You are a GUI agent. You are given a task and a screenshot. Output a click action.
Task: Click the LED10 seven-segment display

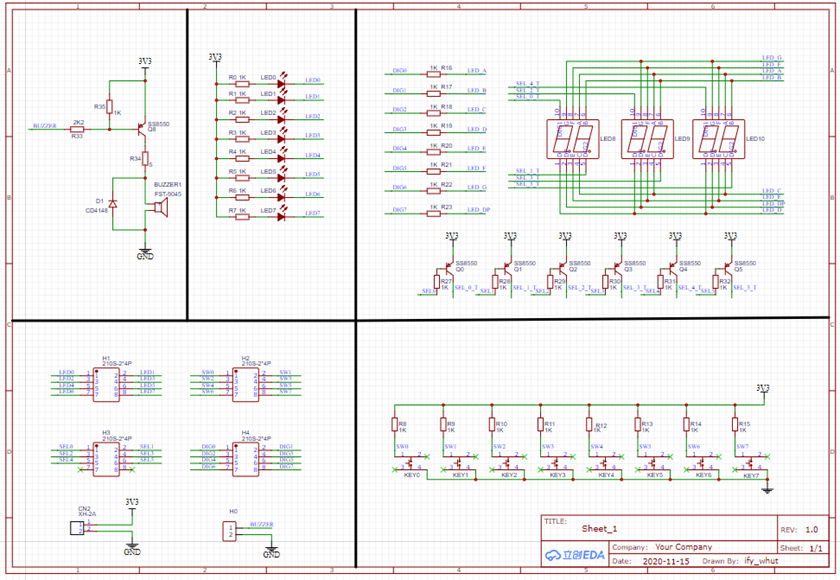[722, 139]
